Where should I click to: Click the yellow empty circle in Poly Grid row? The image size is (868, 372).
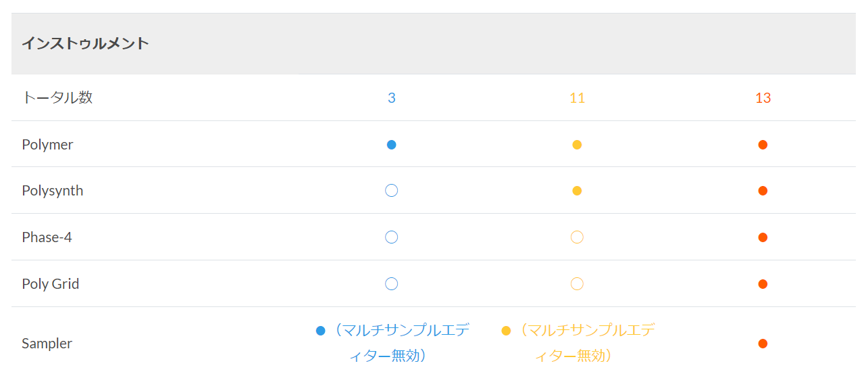coord(577,284)
